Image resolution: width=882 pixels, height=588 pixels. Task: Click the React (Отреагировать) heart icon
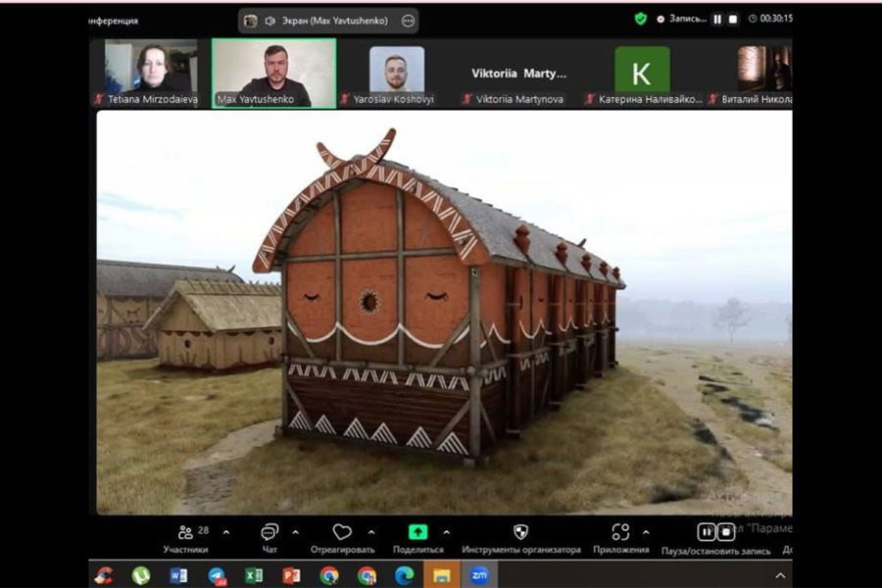342,532
